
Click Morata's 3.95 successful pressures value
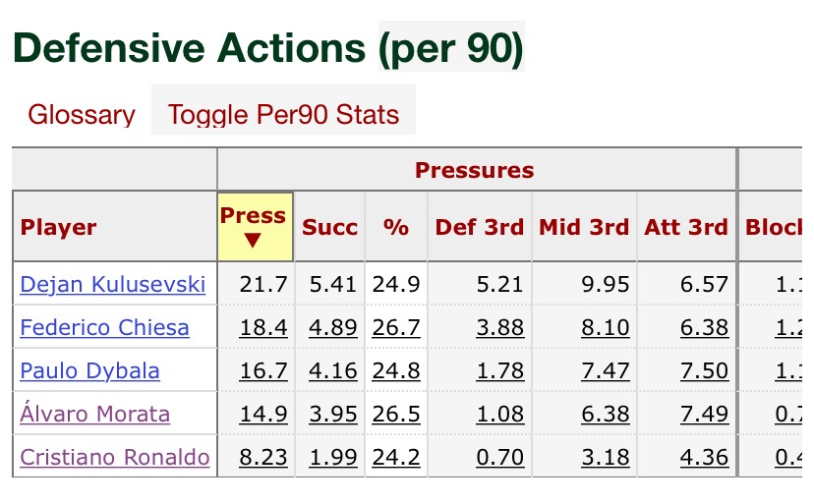click(332, 414)
